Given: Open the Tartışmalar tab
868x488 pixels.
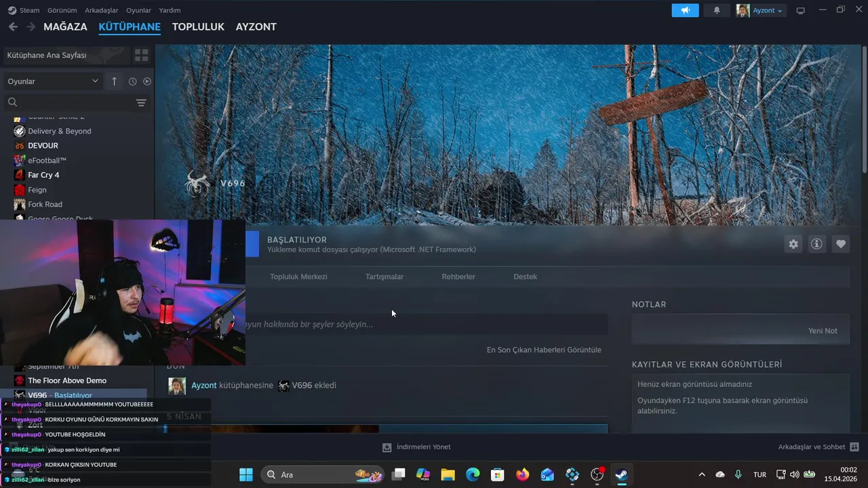Looking at the screenshot, I should tap(384, 277).
